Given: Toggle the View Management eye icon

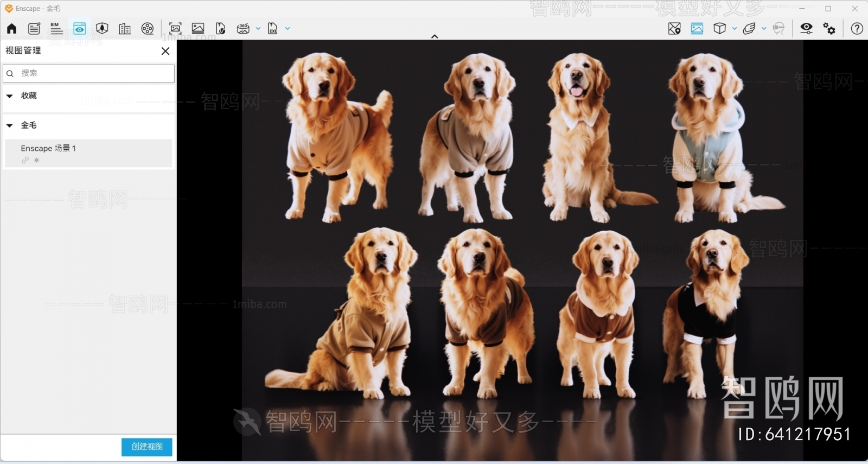Looking at the screenshot, I should (x=79, y=29).
